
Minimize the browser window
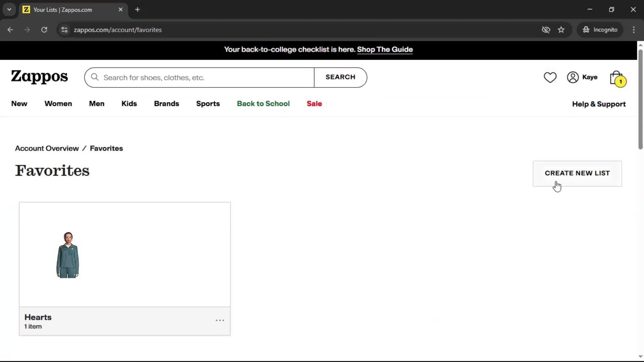point(590,9)
